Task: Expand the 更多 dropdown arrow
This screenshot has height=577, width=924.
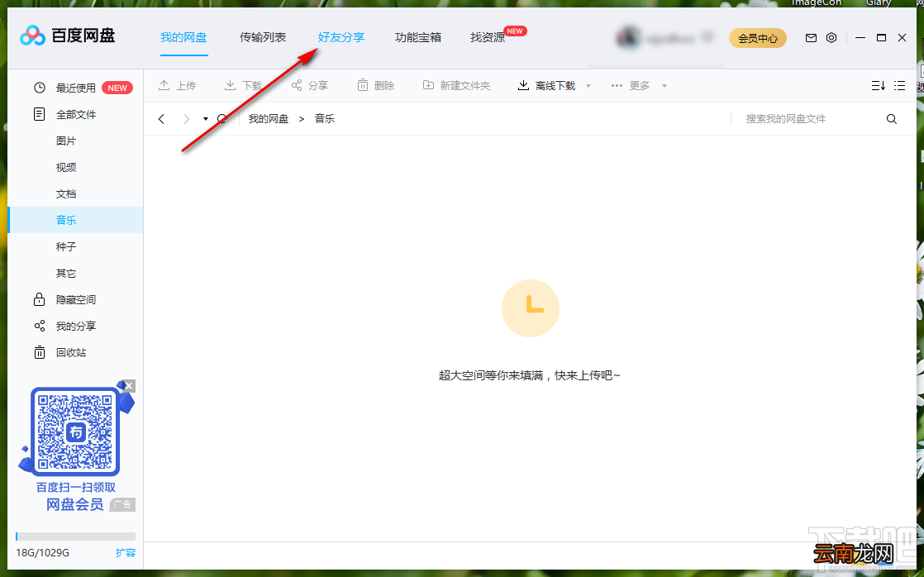Action: pyautogui.click(x=664, y=86)
